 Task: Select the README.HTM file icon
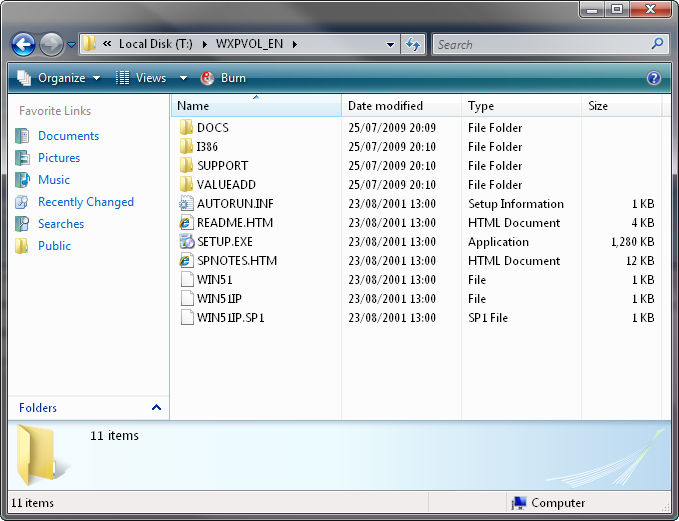click(186, 223)
